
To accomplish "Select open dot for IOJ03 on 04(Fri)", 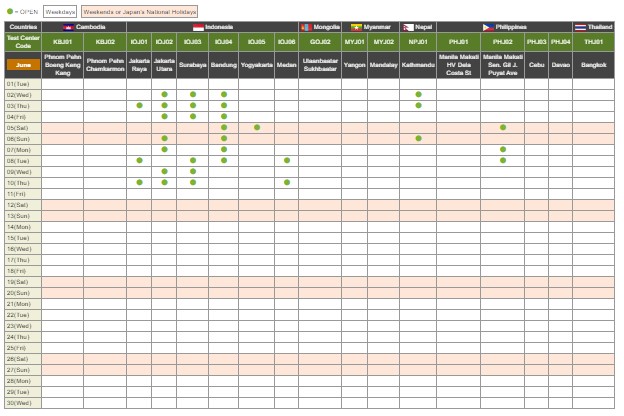I will pyautogui.click(x=193, y=116).
